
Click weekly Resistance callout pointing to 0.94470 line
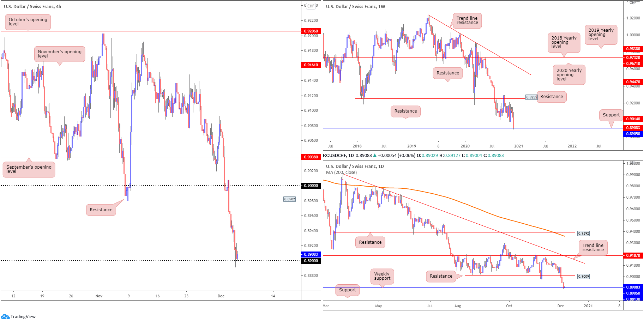pyautogui.click(x=448, y=73)
